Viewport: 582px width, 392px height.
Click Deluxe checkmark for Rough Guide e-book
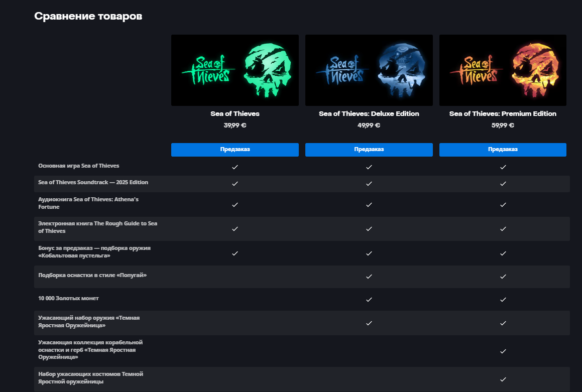point(369,229)
